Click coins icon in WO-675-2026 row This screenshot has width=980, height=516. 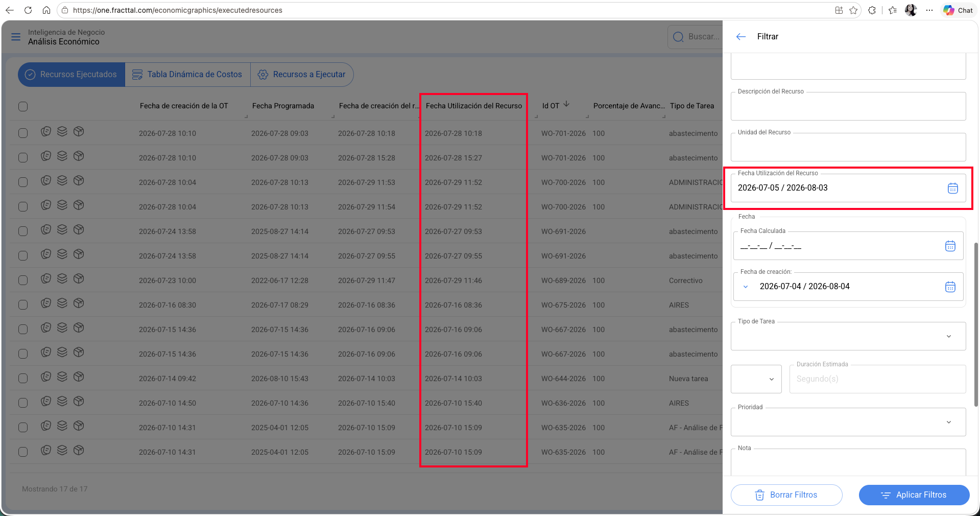click(x=46, y=303)
